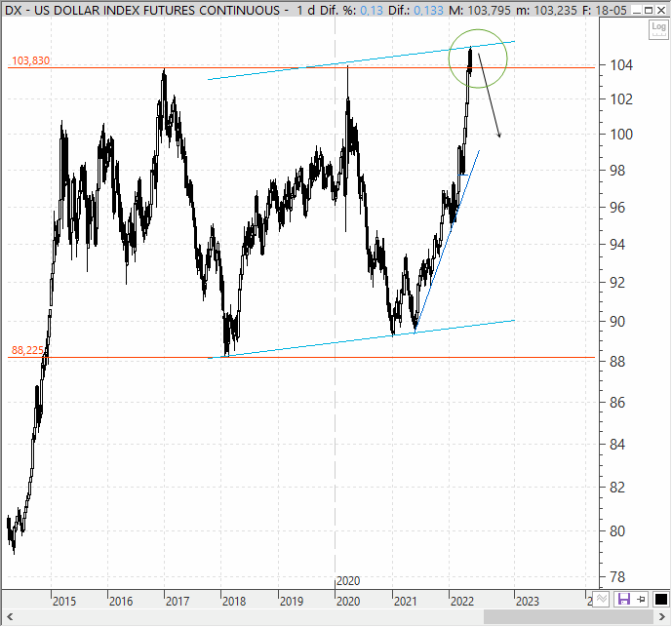Image resolution: width=672 pixels, height=627 pixels.
Task: Click the 2021 time axis label
Action: point(406,602)
